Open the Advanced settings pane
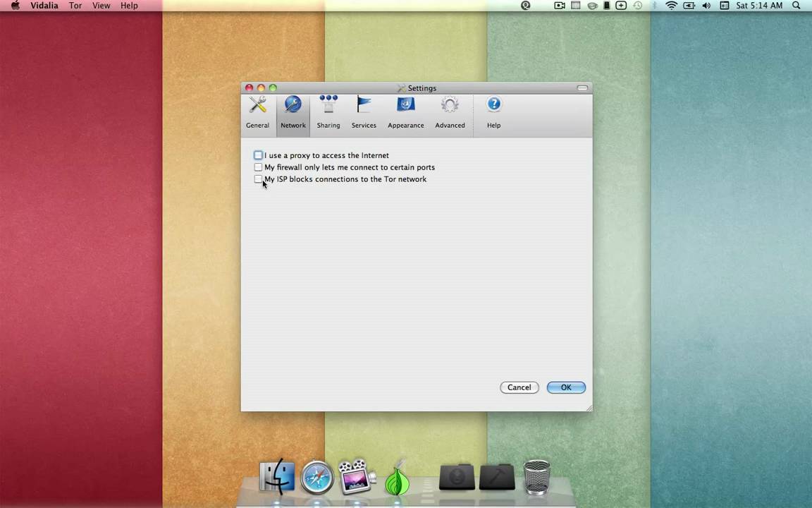This screenshot has width=812, height=508. pyautogui.click(x=450, y=114)
